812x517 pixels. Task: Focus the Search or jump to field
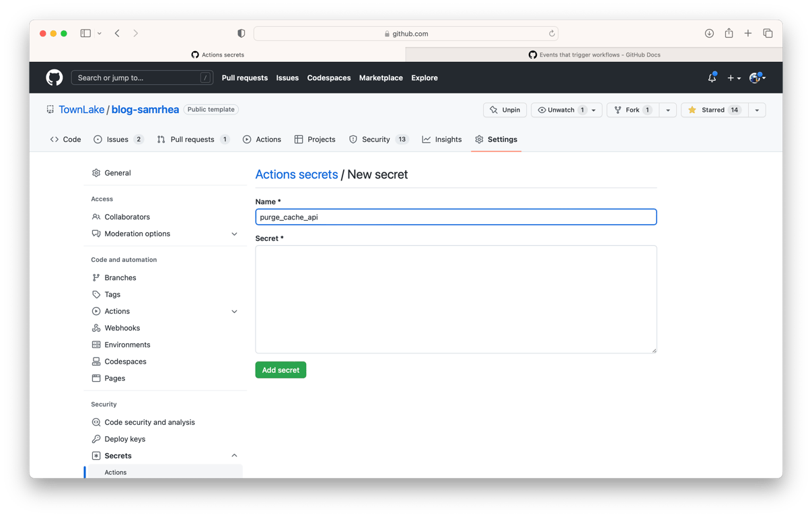tap(142, 78)
